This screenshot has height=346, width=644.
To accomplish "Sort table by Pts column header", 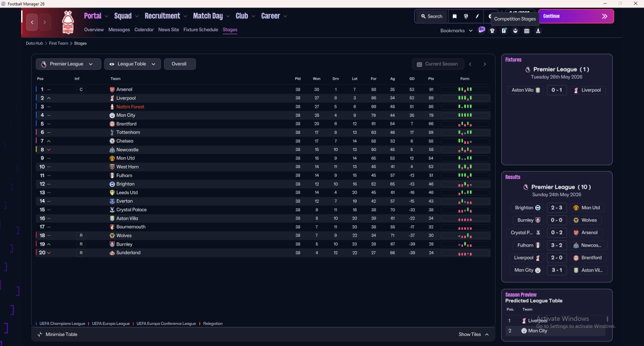I will point(431,78).
